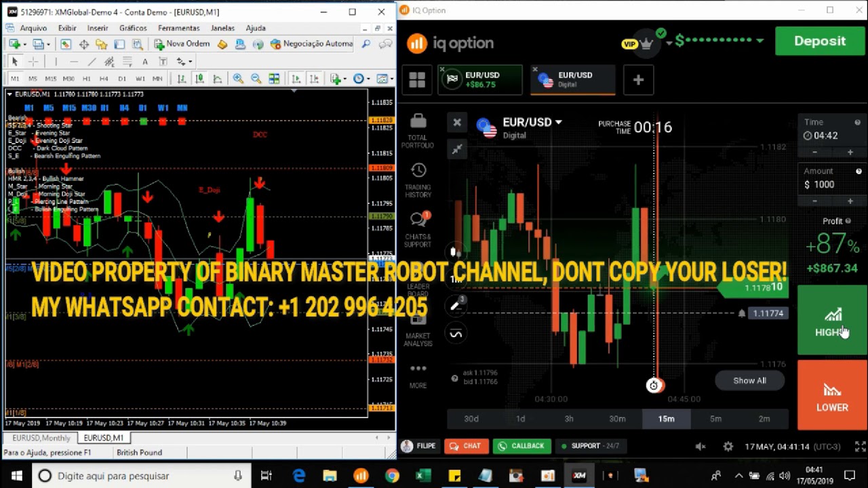Screen dimensions: 868x488
Task: Click the Callback button
Action: point(521,446)
